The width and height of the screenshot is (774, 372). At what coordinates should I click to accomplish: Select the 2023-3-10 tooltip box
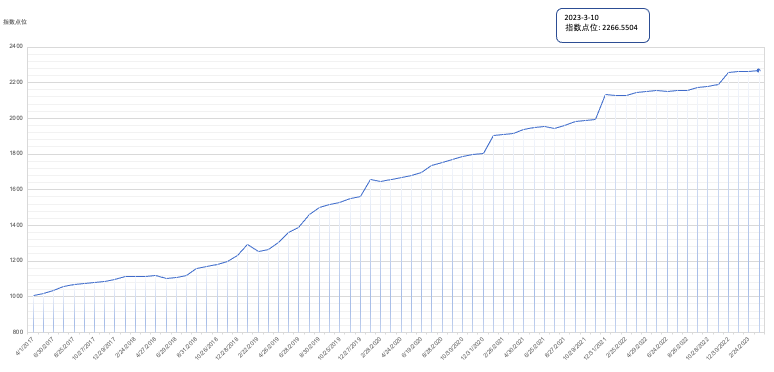[603, 25]
